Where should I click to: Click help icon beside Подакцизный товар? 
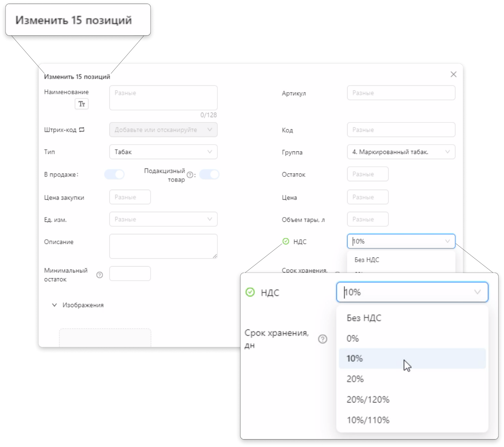[x=190, y=175]
